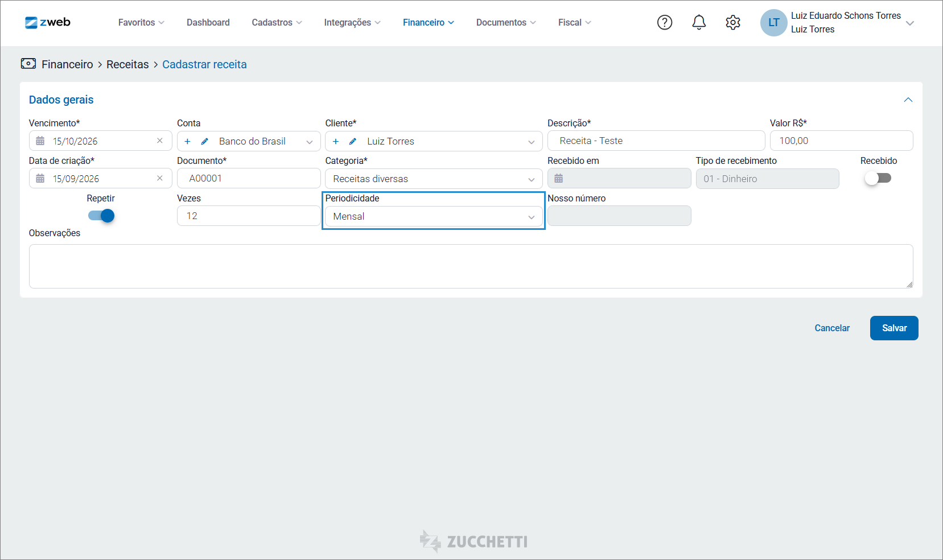
Task: Click the pencil edit icon in Cliente field
Action: (353, 141)
